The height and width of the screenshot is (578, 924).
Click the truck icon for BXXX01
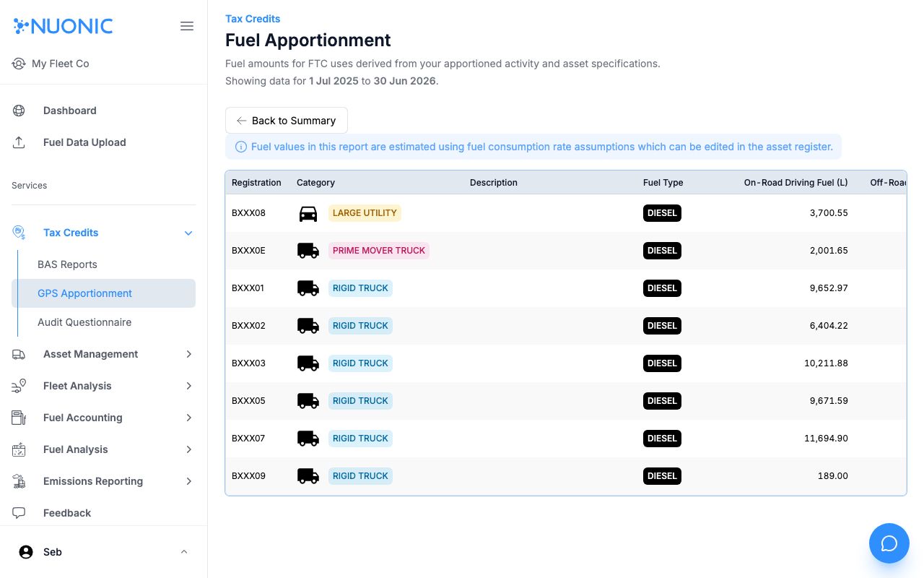[x=308, y=288]
